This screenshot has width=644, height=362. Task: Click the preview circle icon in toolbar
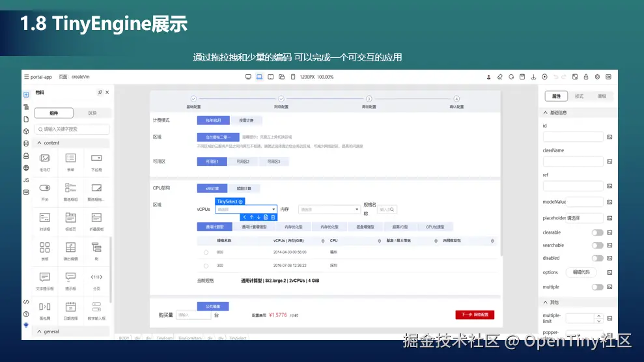544,77
